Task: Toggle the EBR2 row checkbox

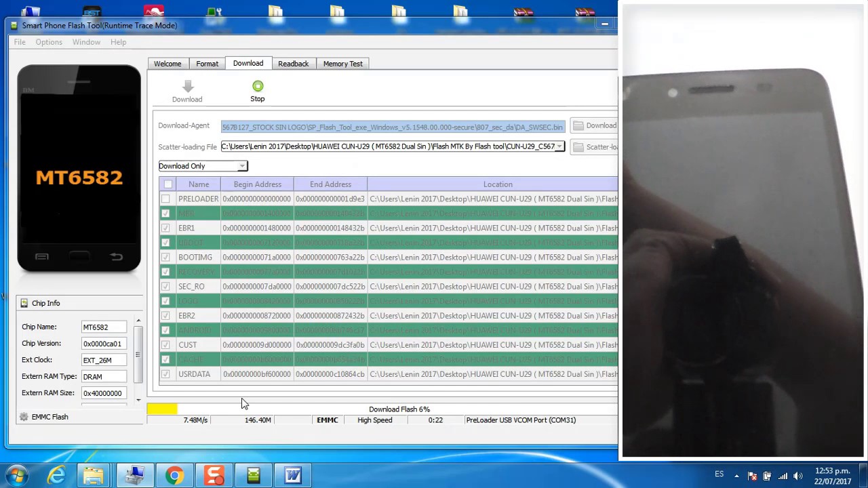Action: (x=165, y=316)
